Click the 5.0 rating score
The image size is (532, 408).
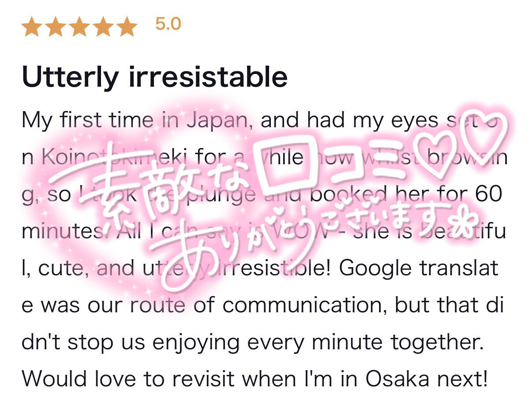[168, 24]
